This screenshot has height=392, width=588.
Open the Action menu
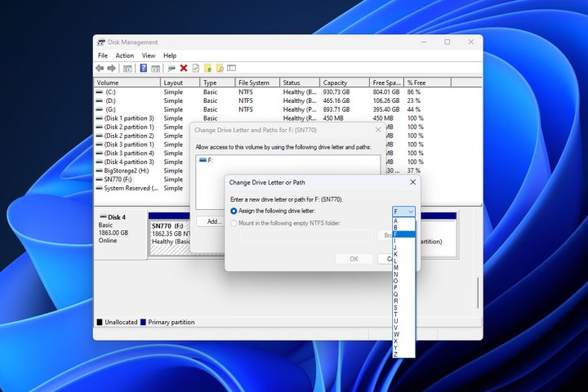click(x=125, y=56)
